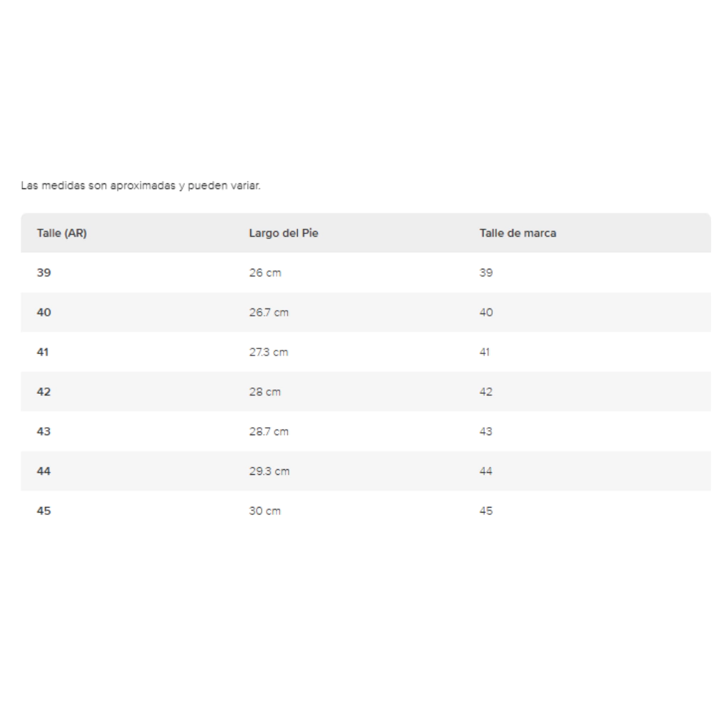Select size 42 in Talle column

coord(43,392)
